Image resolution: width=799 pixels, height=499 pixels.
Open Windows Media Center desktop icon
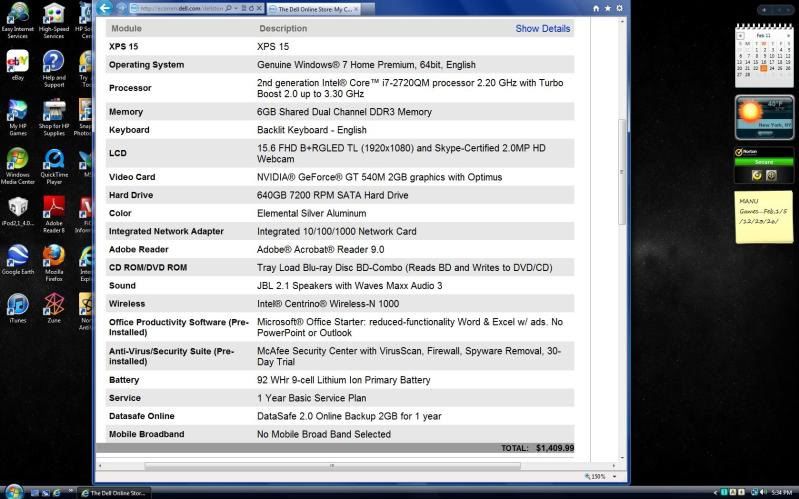[17, 166]
